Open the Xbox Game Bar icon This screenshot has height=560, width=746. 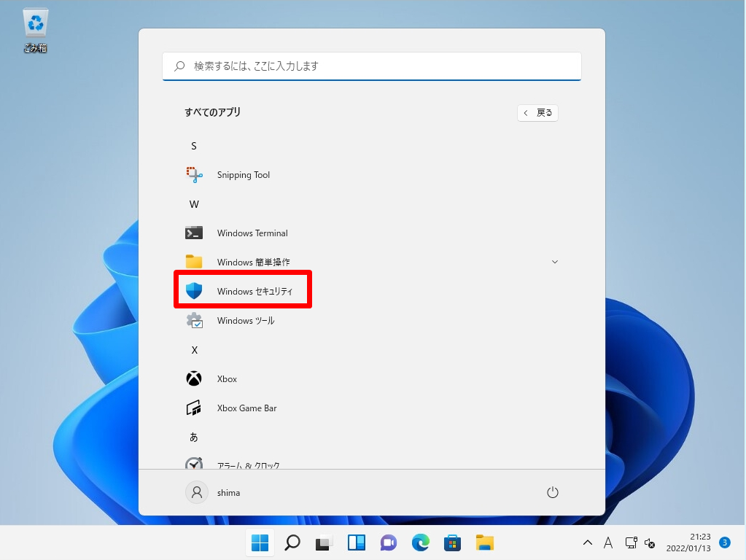pyautogui.click(x=194, y=408)
